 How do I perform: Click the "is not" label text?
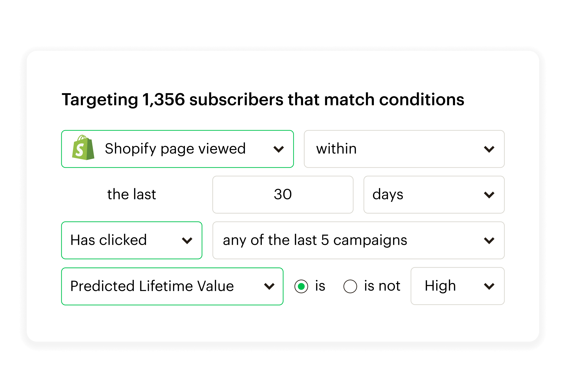382,286
